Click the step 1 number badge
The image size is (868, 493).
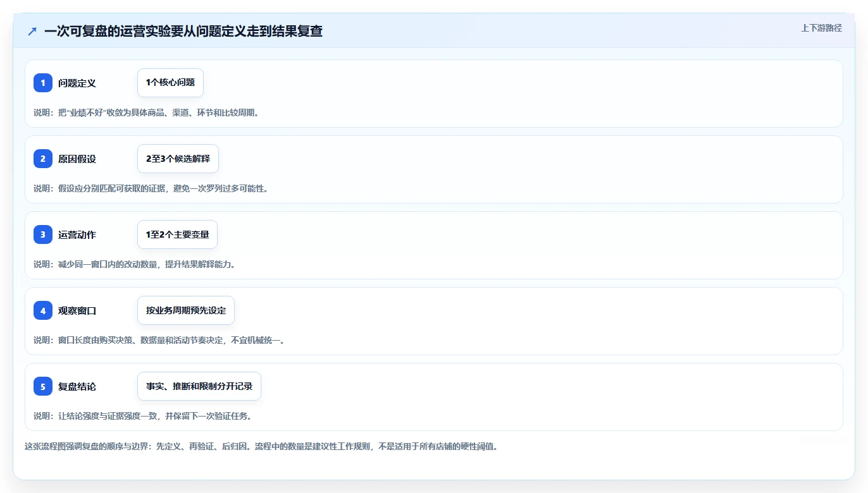(43, 83)
